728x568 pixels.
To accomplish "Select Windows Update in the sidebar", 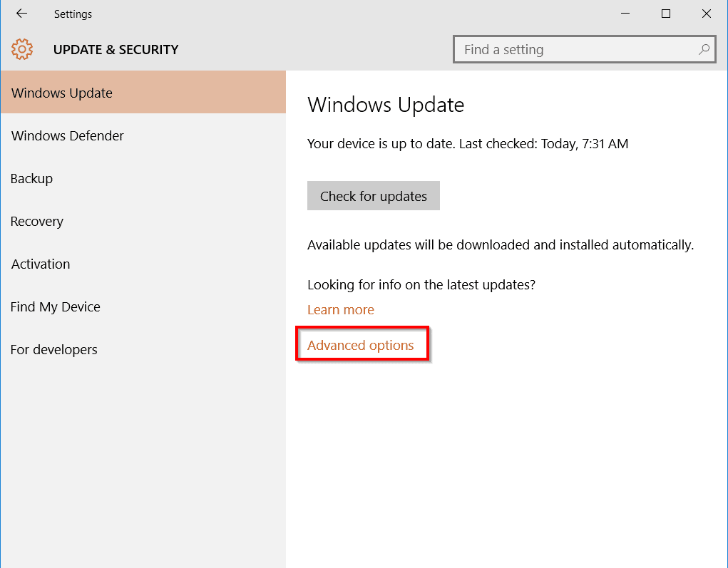I will 62,93.
